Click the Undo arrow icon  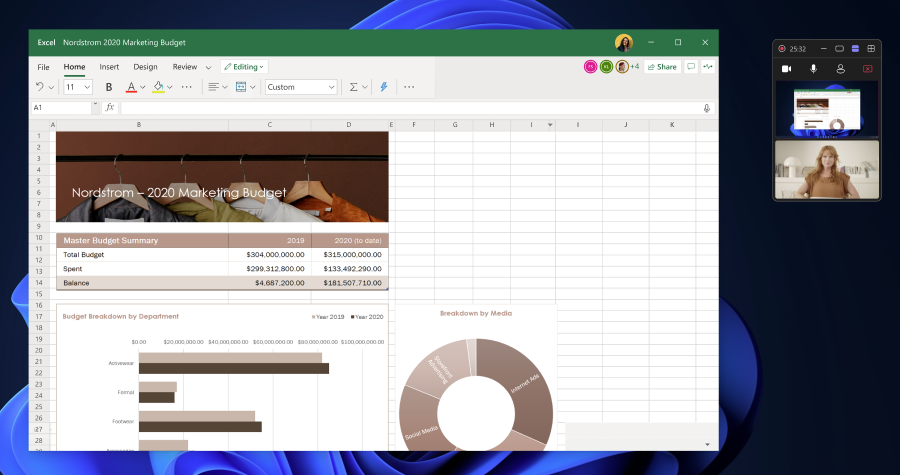click(40, 87)
